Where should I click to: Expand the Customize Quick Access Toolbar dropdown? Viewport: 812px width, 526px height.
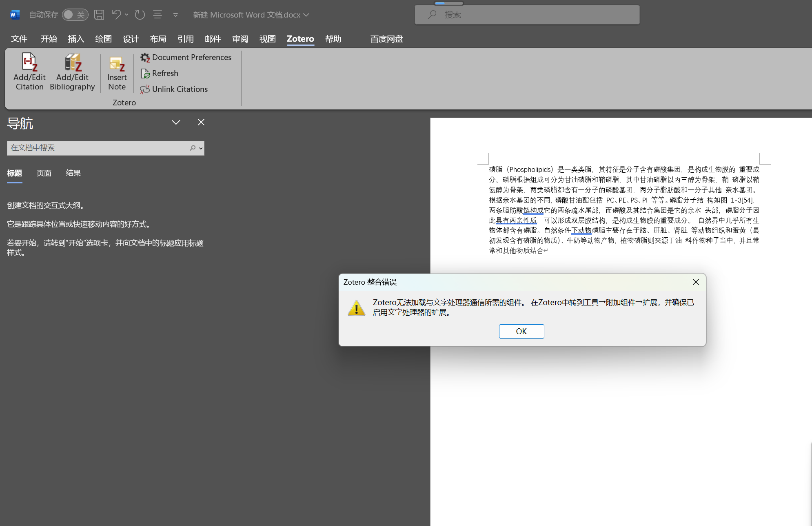click(x=175, y=15)
